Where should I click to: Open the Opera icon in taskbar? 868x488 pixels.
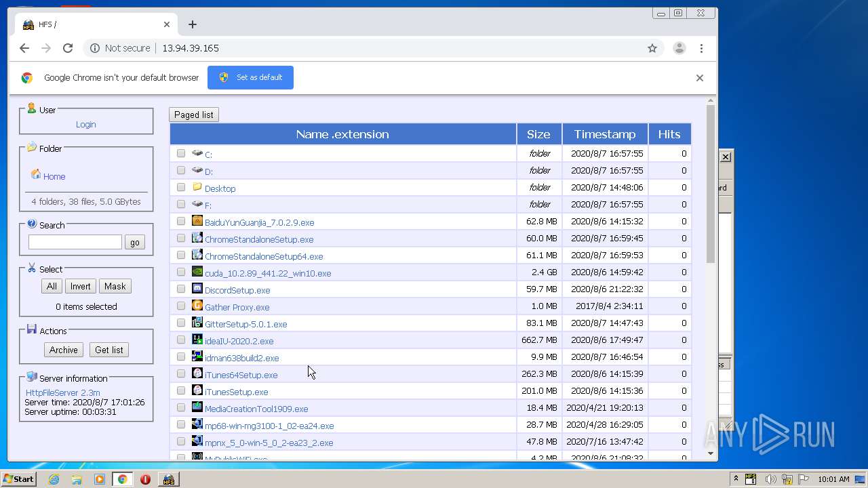[145, 479]
